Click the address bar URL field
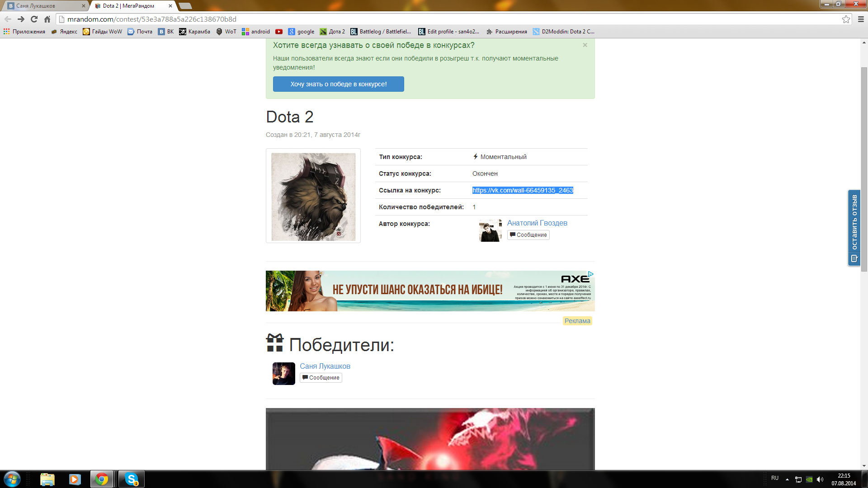Screen dimensions: 868x488 tap(452, 19)
